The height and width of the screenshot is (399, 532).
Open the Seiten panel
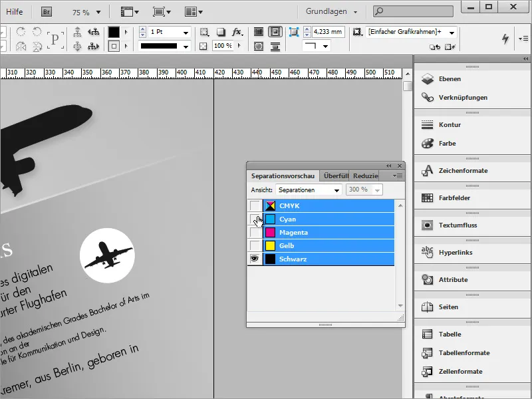click(x=449, y=307)
